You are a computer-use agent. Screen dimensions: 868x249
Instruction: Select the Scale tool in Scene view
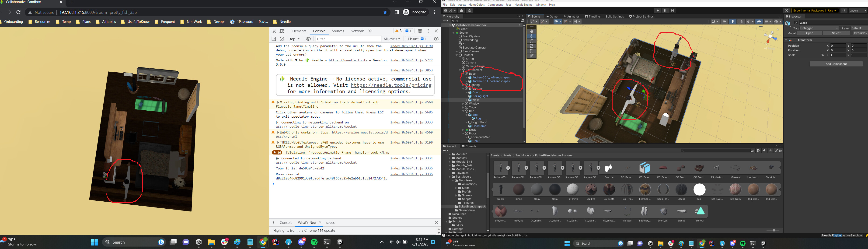coord(531,46)
